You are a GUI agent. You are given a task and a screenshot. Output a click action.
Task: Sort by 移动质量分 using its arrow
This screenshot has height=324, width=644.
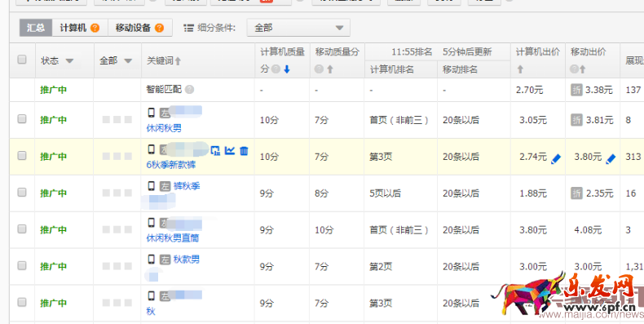tap(330, 69)
